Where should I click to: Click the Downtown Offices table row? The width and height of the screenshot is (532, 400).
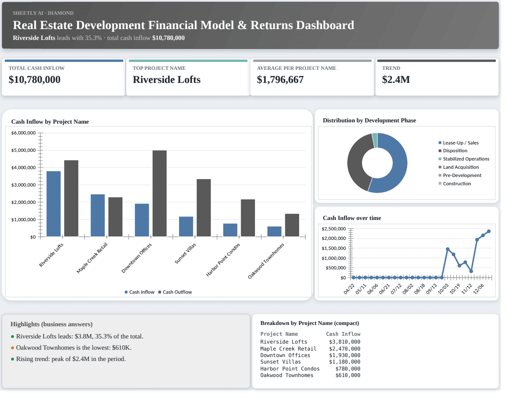pos(310,355)
